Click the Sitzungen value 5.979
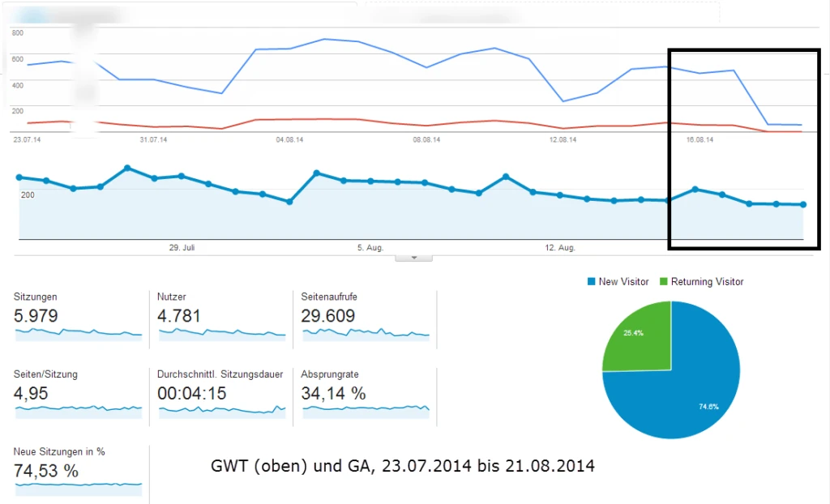Screen dimensions: 830x504 [36, 316]
